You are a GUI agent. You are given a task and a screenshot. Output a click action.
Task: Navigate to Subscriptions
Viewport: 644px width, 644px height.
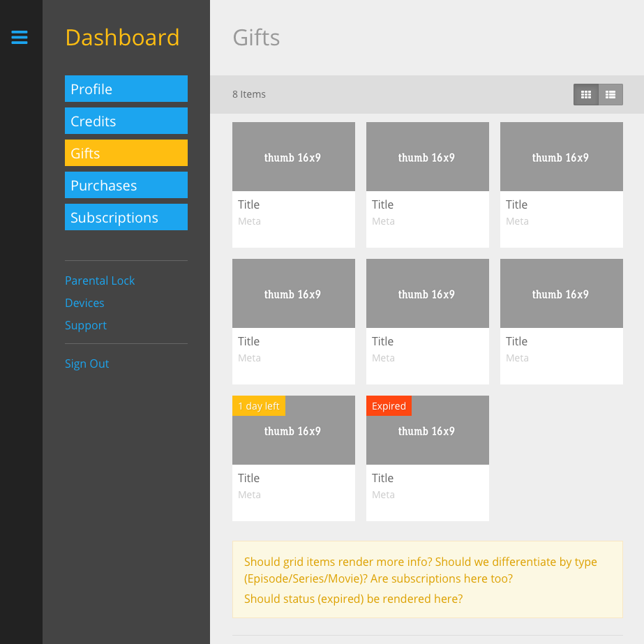point(126,217)
